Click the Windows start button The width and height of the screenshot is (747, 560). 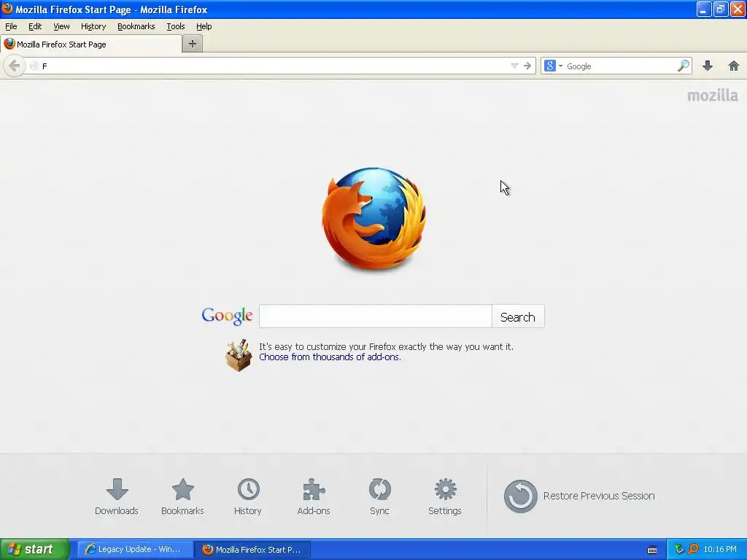(34, 549)
